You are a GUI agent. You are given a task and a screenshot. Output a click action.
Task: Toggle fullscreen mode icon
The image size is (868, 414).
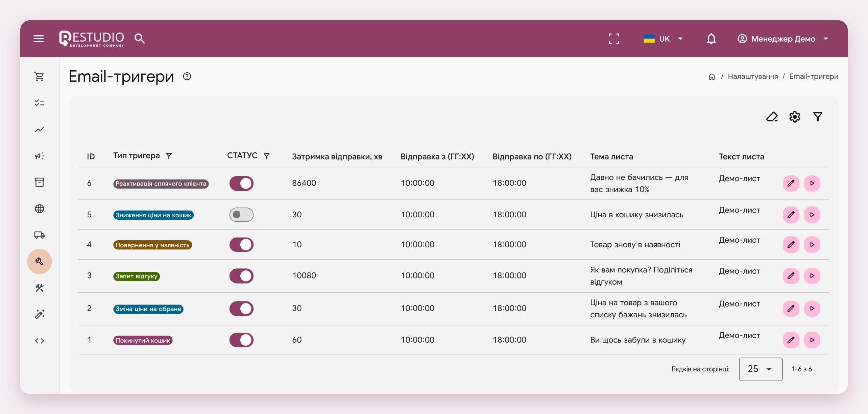click(x=614, y=39)
